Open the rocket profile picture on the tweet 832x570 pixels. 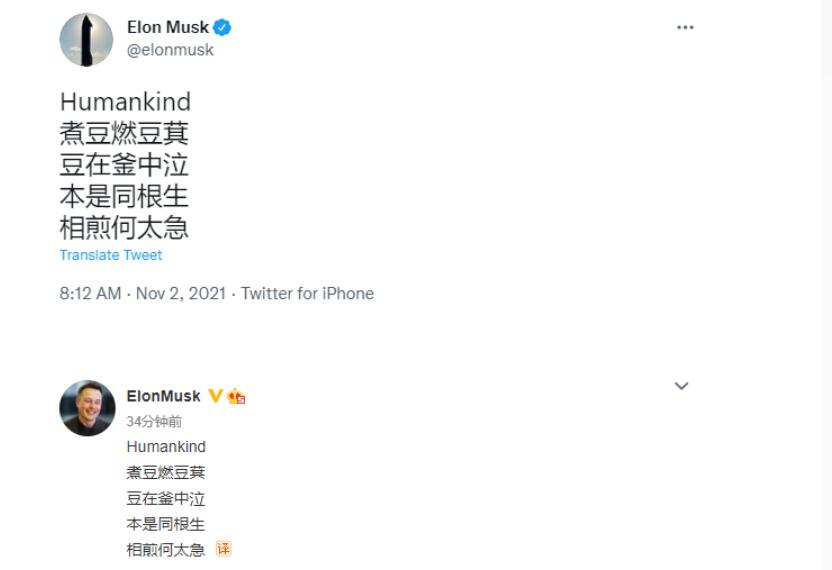[x=86, y=40]
